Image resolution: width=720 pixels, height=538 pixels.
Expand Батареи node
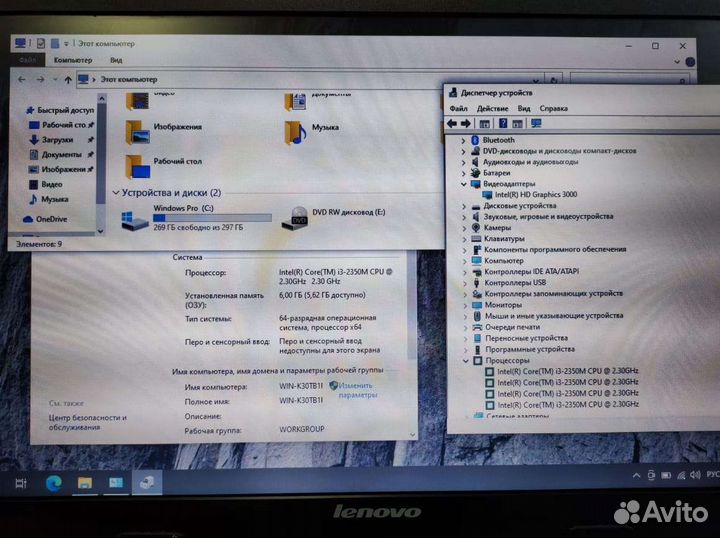[x=463, y=174]
